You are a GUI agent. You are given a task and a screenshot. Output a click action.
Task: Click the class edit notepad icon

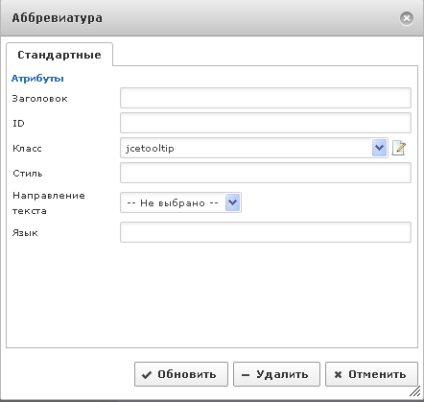399,148
